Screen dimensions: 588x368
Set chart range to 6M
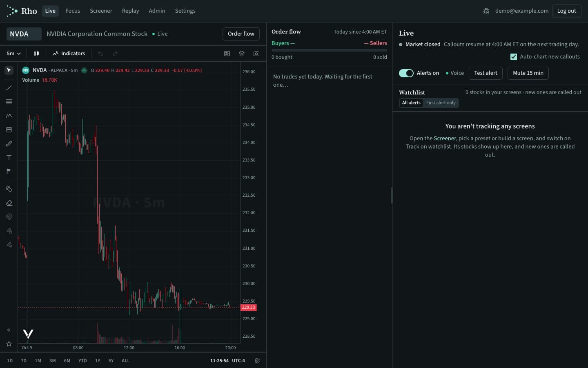pyautogui.click(x=67, y=361)
